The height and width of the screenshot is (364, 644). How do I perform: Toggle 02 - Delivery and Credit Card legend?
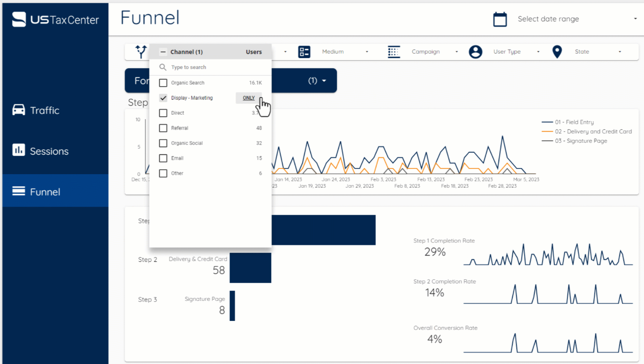point(587,131)
